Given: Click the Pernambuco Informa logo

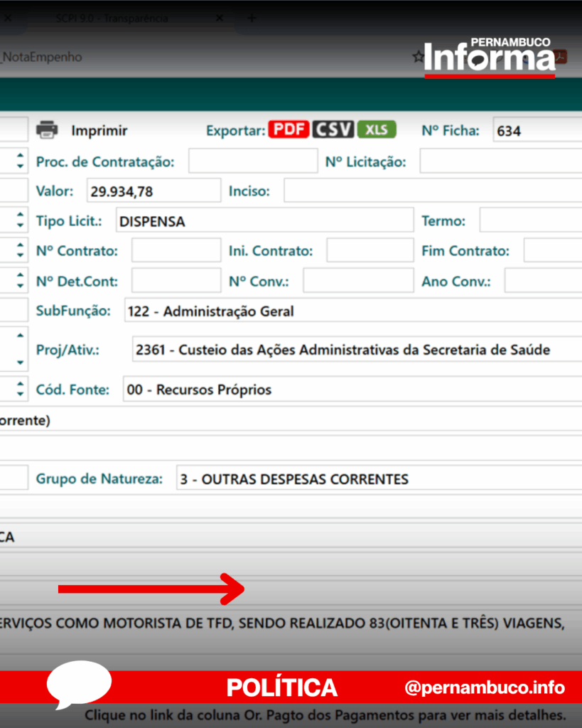Looking at the screenshot, I should [490, 57].
